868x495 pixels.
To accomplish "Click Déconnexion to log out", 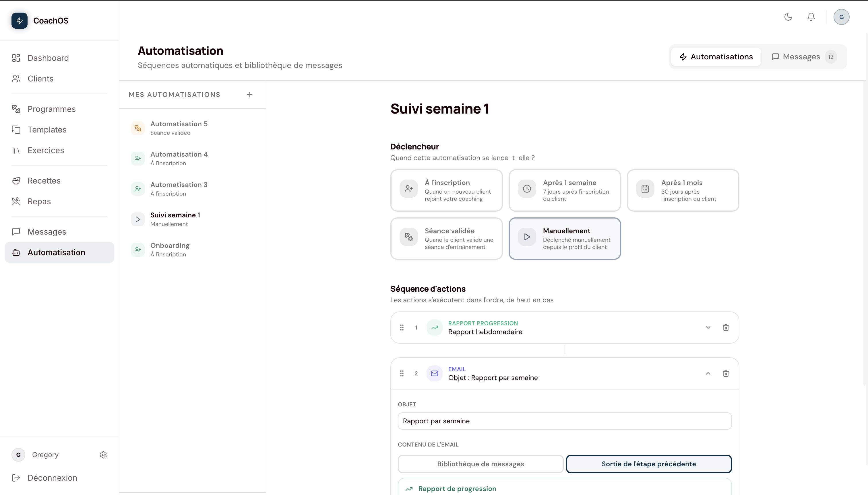I will [52, 478].
